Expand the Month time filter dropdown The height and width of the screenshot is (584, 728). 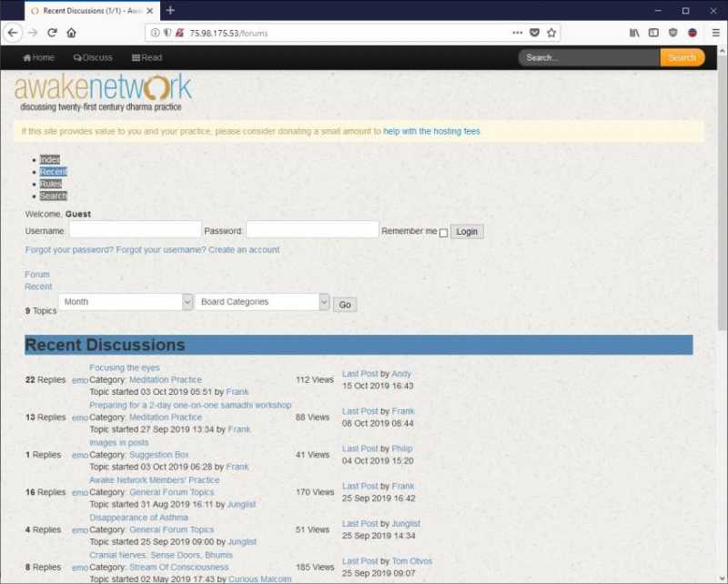pyautogui.click(x=126, y=302)
